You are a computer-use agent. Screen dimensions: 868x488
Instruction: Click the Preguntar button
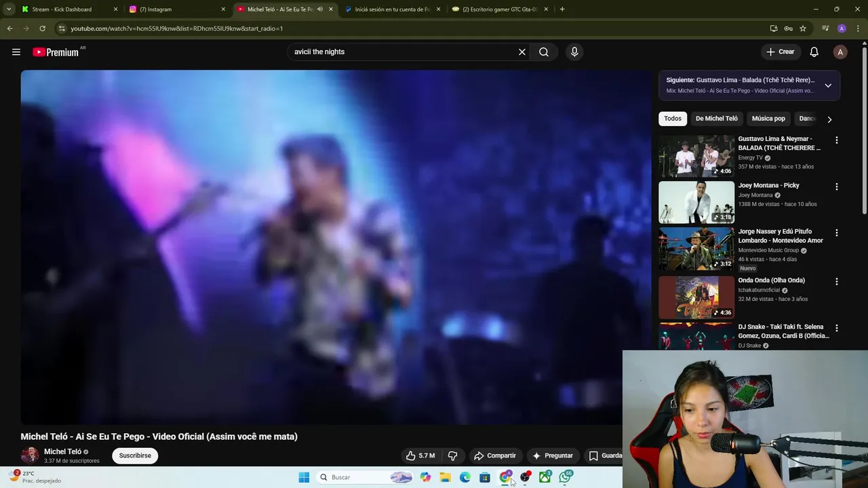[x=553, y=455]
